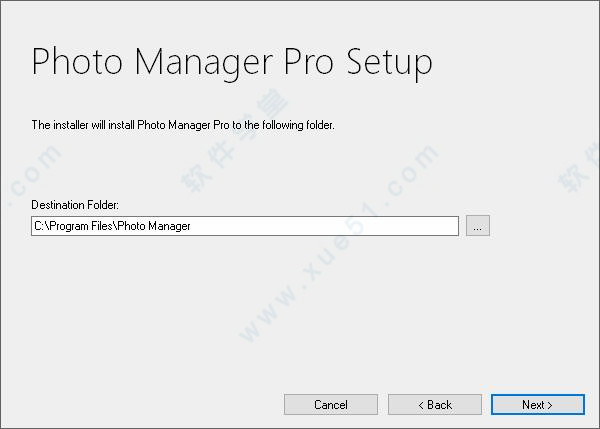Hit the "< Back" navigation button
This screenshot has height=429, width=600.
coord(434,405)
